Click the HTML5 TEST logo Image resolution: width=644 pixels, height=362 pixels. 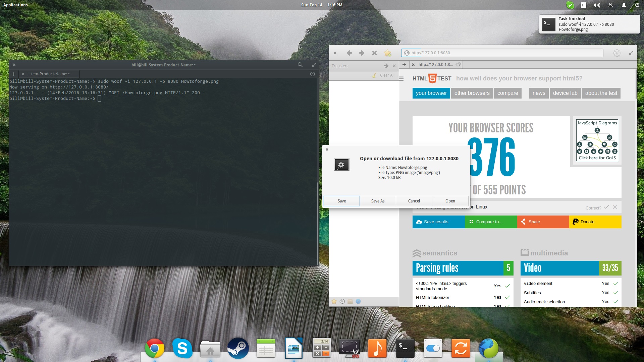pyautogui.click(x=432, y=78)
